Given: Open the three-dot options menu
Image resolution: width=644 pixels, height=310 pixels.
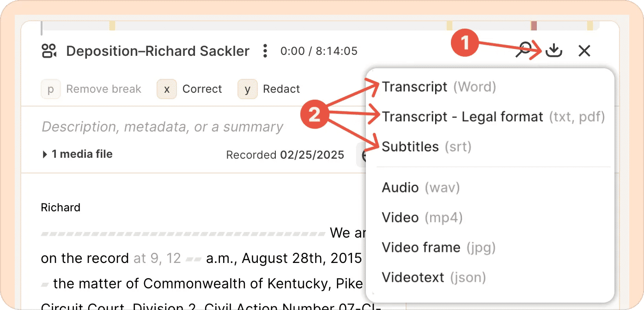Looking at the screenshot, I should (x=265, y=51).
